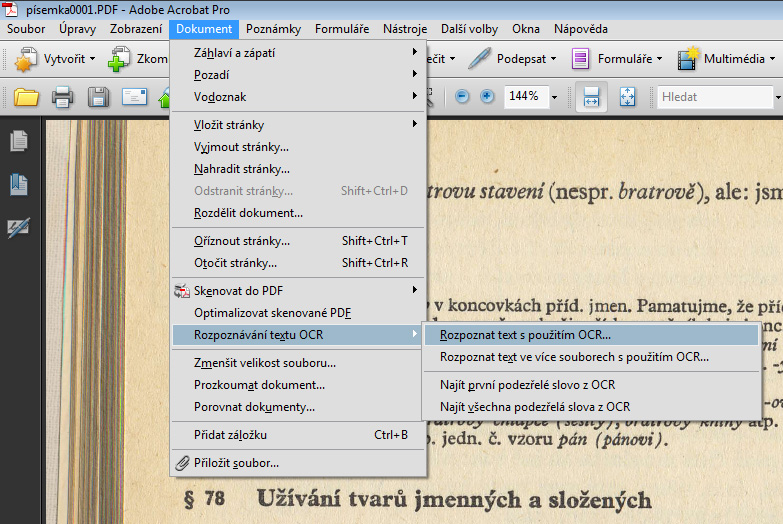
Task: Select Rozpoznat text s použitím OCR
Action: [x=525, y=335]
